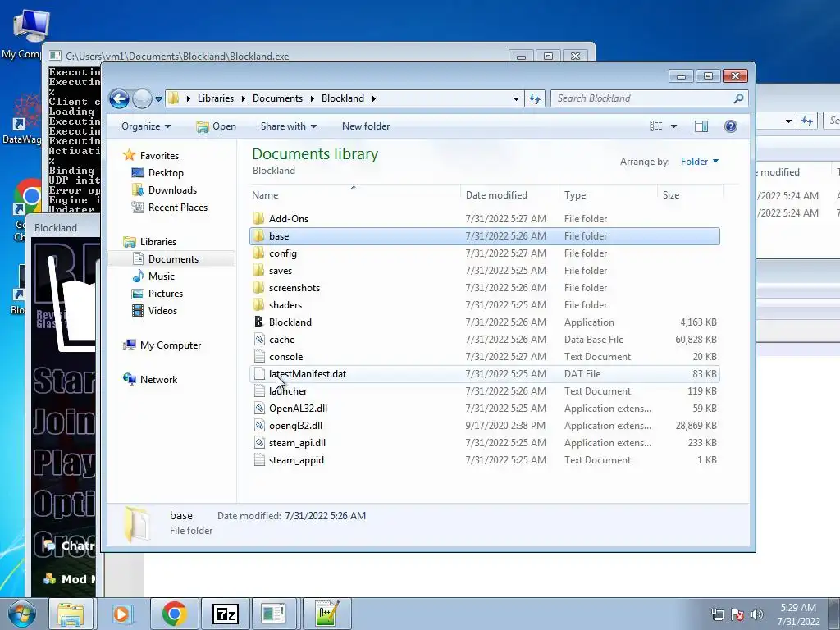Select the shaders folder
The image size is (840, 630).
[484, 305]
